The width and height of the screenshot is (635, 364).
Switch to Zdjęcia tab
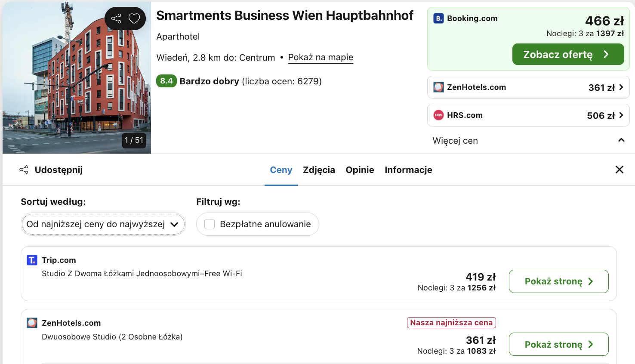319,170
